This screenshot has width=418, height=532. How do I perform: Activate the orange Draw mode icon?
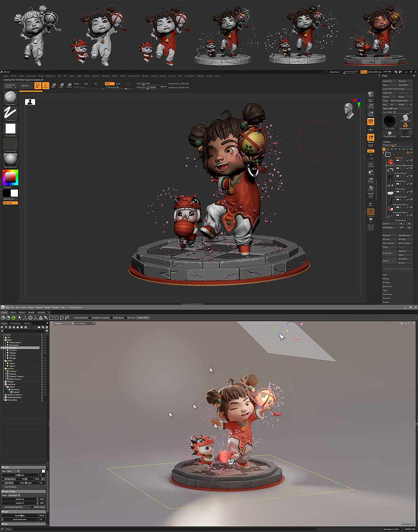(45, 86)
